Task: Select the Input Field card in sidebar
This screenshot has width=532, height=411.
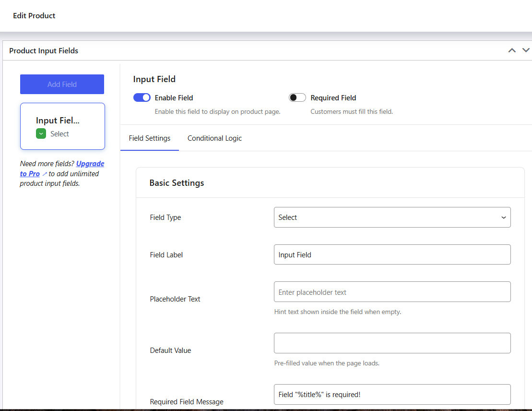Action: [62, 126]
